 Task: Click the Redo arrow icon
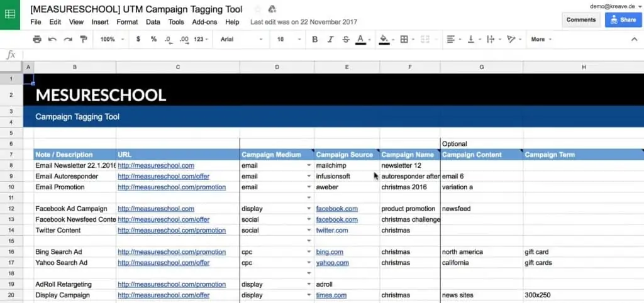click(x=68, y=40)
